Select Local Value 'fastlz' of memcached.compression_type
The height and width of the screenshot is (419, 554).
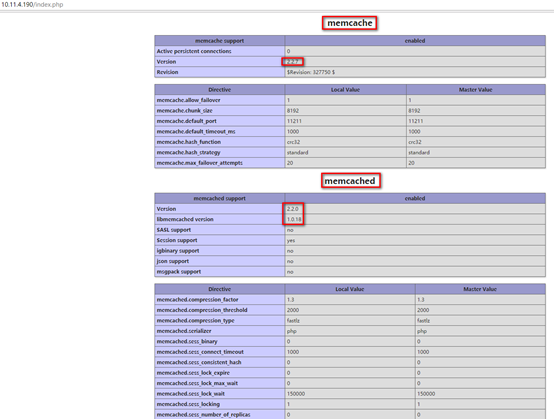tap(293, 321)
